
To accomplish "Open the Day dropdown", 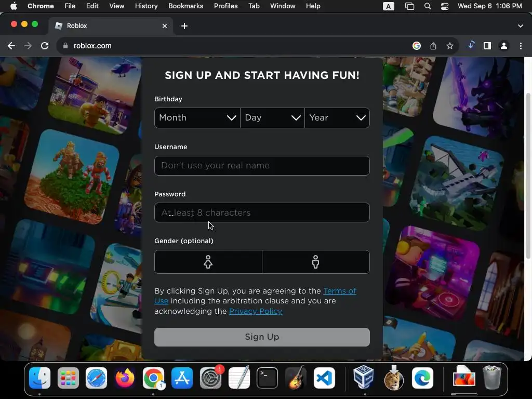I will coord(272,118).
